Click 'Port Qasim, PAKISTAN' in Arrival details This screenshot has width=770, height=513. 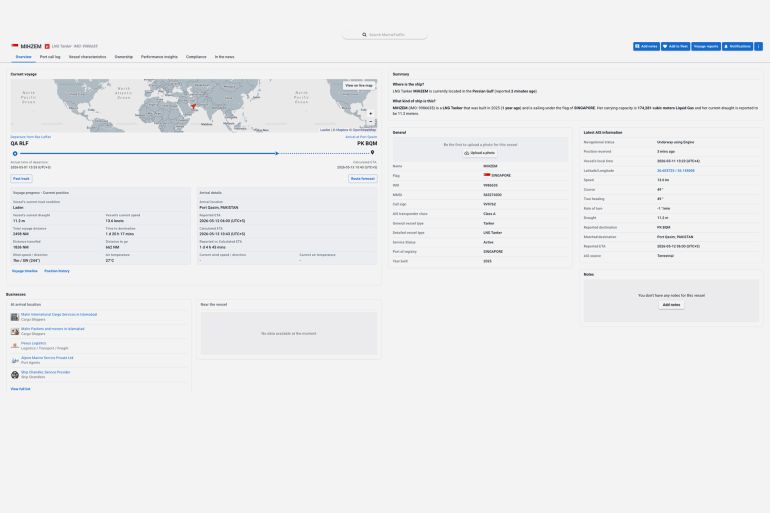[x=219, y=208]
